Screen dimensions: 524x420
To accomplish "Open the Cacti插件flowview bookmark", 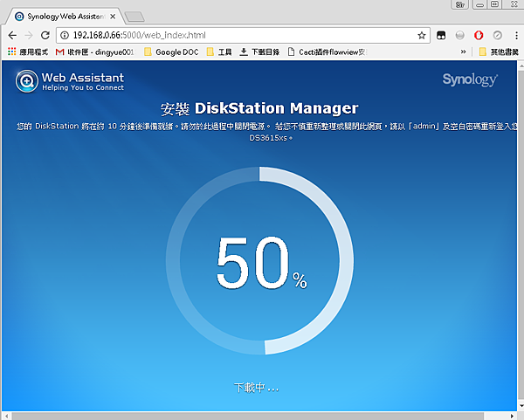I will [x=327, y=52].
